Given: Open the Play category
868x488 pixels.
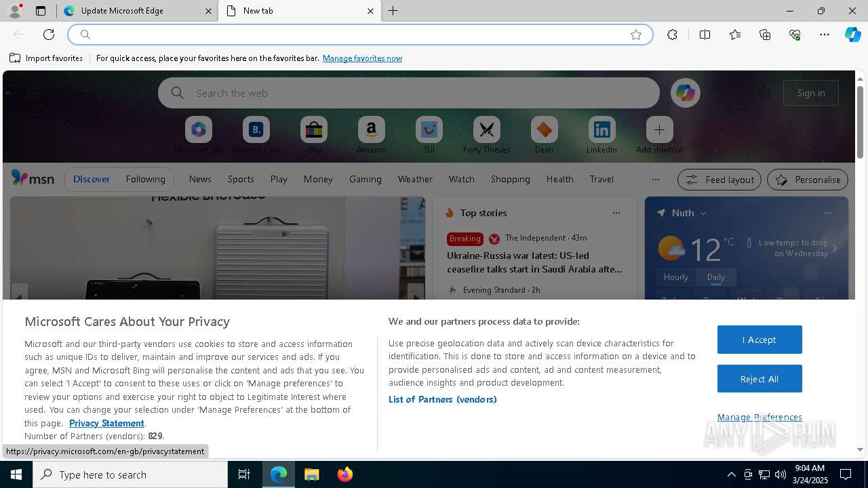Looking at the screenshot, I should point(279,179).
